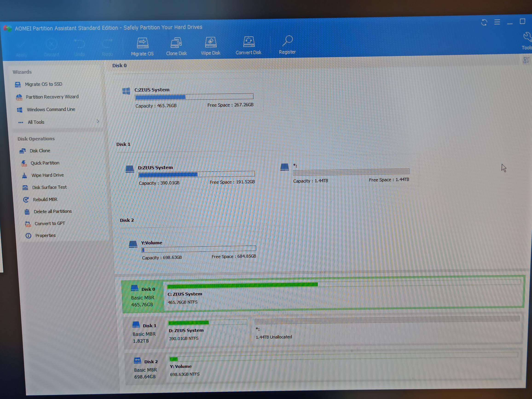Click the Convert to GPT icon

[28, 224]
